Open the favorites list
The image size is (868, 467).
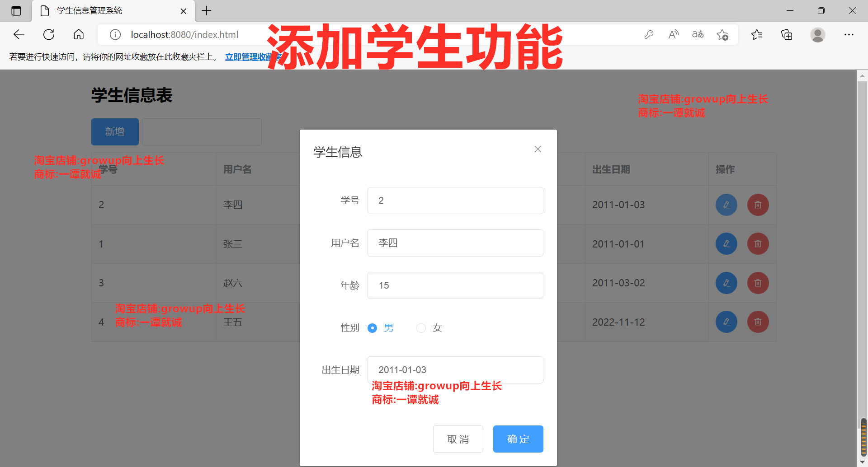pyautogui.click(x=757, y=34)
